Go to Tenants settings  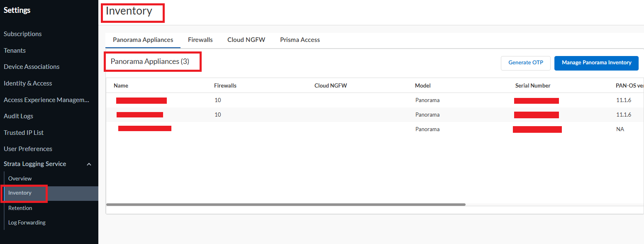tap(15, 51)
